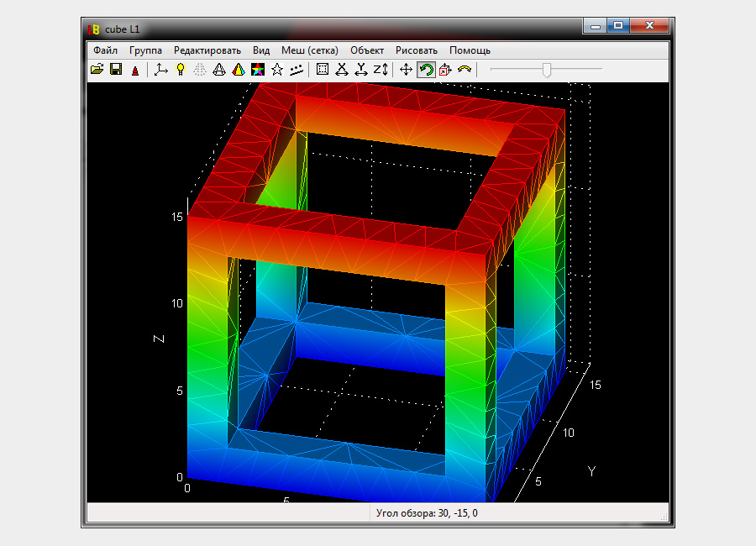
Task: Click the toolbar slider handle
Action: pos(547,70)
